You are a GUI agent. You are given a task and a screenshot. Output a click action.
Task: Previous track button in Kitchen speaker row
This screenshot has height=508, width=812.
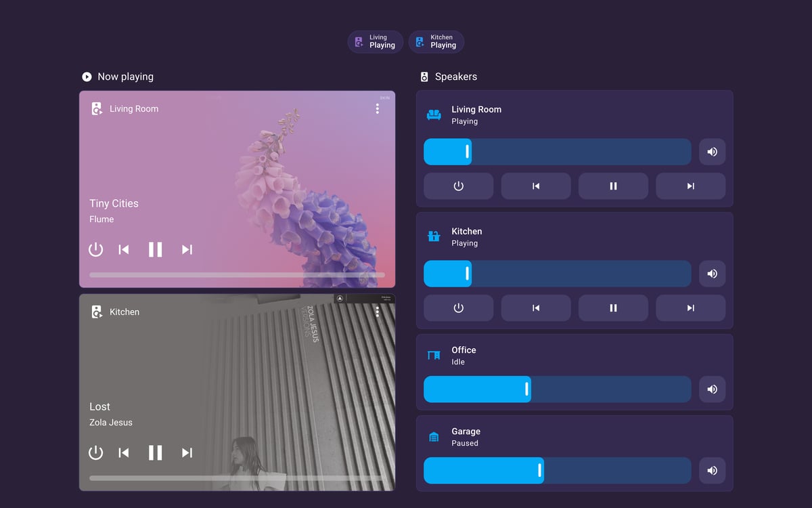tap(536, 308)
